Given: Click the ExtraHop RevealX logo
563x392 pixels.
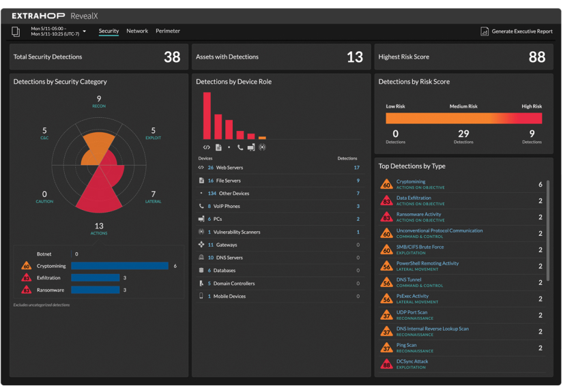Looking at the screenshot, I should 55,16.
